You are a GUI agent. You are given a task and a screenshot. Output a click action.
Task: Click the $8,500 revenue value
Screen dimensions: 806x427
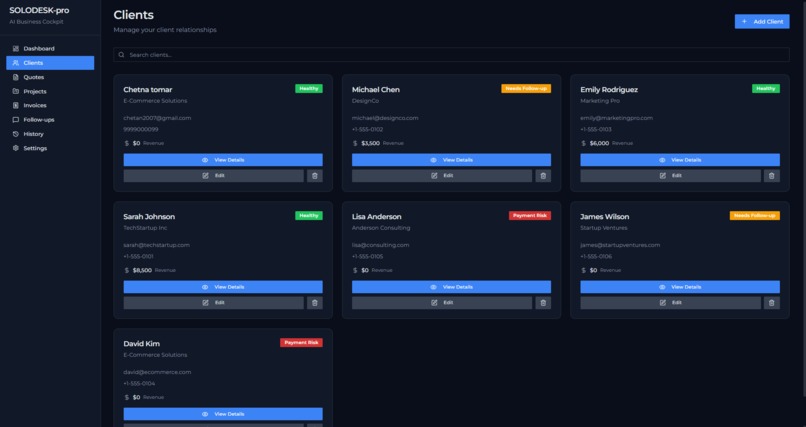click(142, 270)
